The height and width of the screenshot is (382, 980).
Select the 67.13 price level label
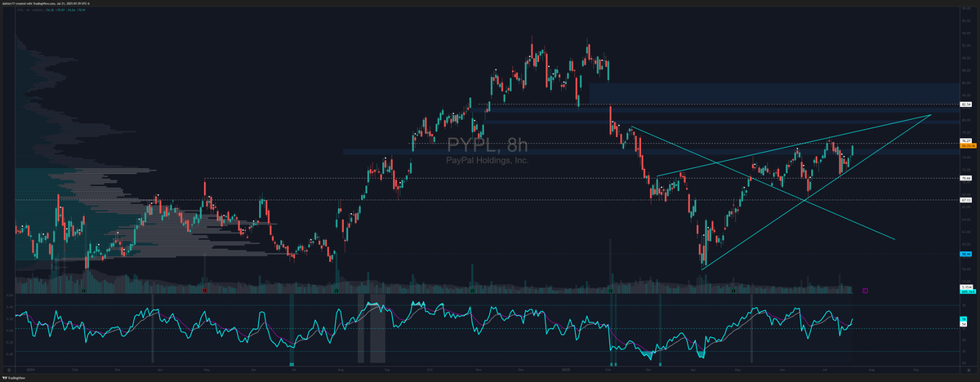click(966, 200)
